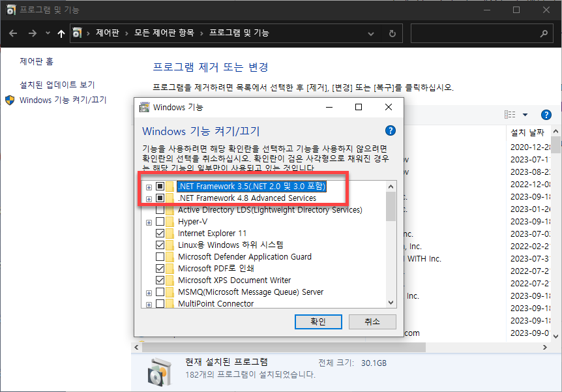Click inside the Explorer search box
Viewport: 562px width, 392px height.
(476, 33)
